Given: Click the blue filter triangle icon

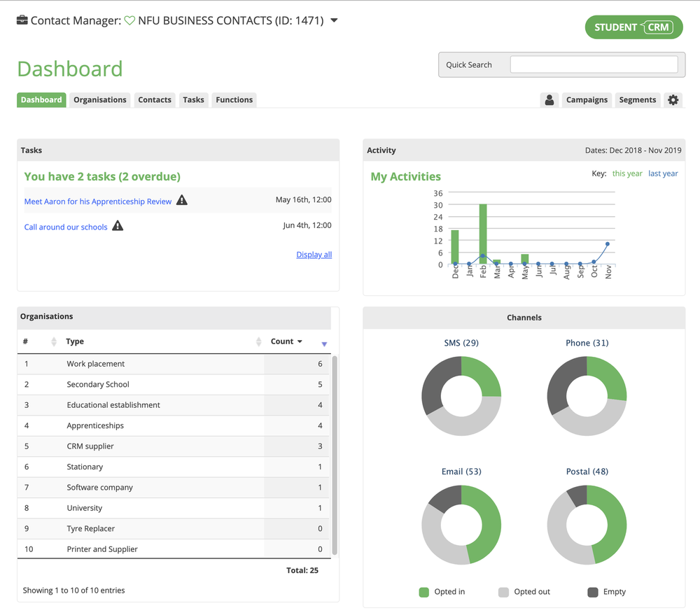Looking at the screenshot, I should coord(324,344).
